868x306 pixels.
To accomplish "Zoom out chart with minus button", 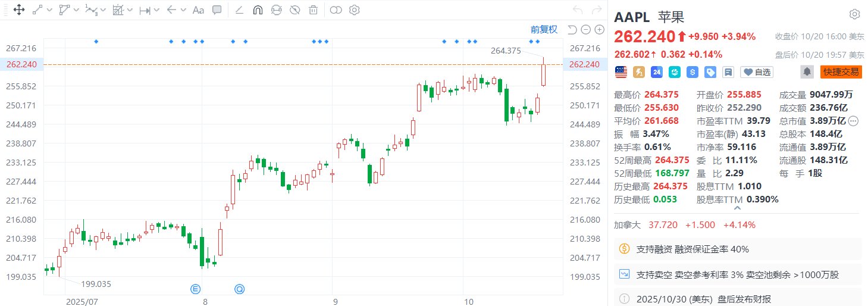I will [585, 30].
